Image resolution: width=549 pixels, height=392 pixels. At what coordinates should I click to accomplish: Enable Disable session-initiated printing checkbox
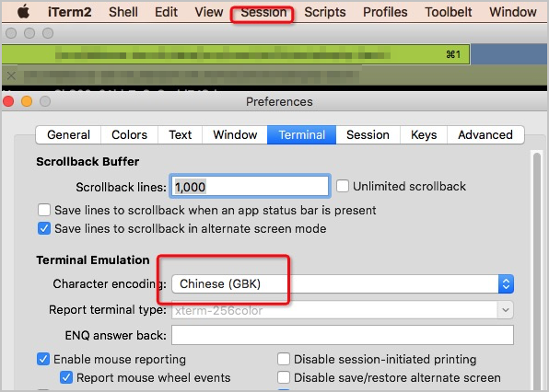point(284,359)
